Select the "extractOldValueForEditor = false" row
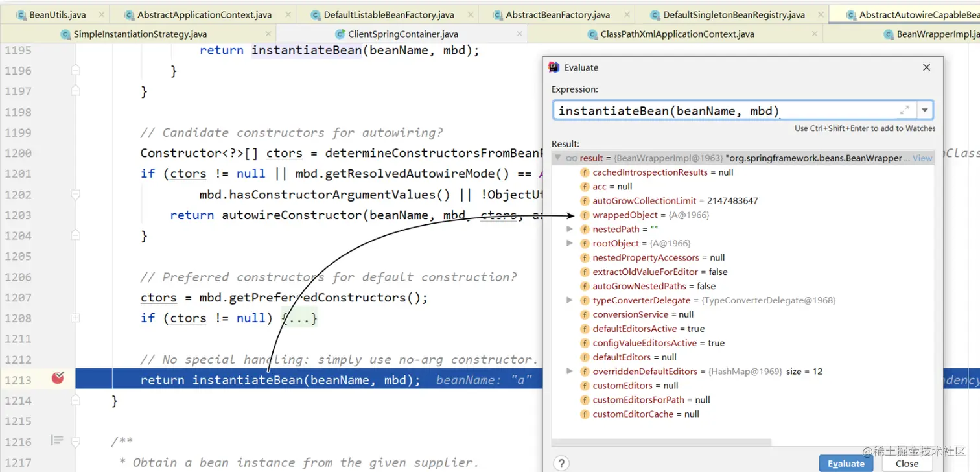Image resolution: width=980 pixels, height=472 pixels. pyautogui.click(x=743, y=272)
